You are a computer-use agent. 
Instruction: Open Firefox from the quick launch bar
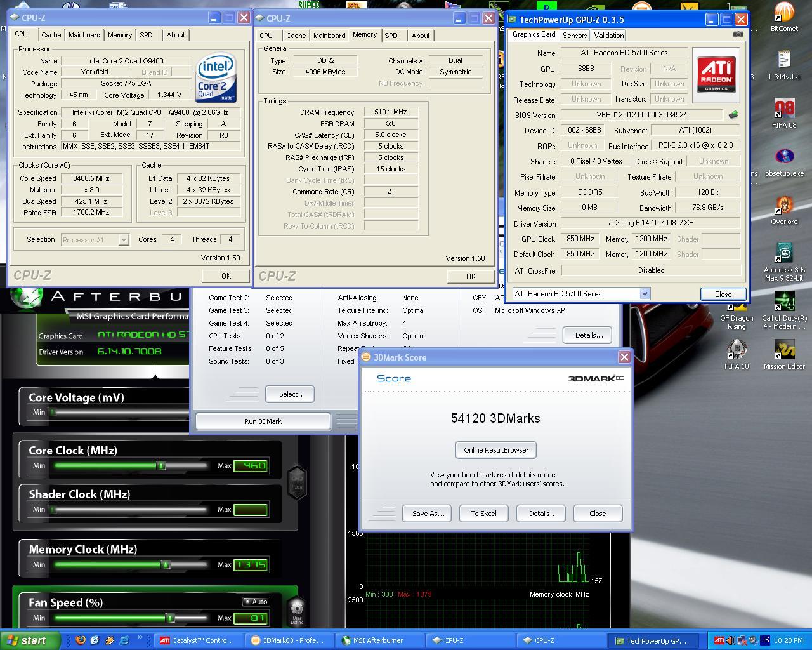pos(80,640)
